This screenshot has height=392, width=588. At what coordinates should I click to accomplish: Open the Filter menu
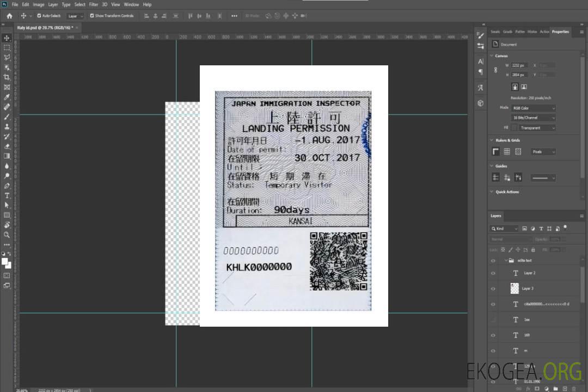pyautogui.click(x=94, y=4)
